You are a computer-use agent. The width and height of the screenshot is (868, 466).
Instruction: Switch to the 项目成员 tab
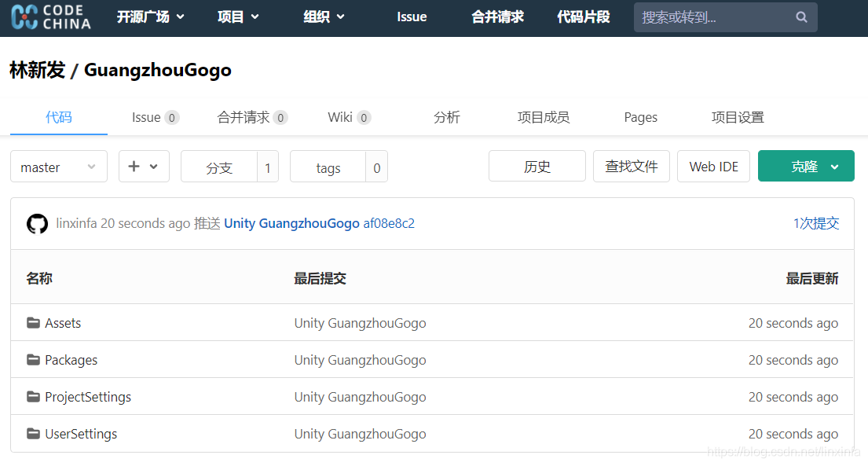pos(544,117)
